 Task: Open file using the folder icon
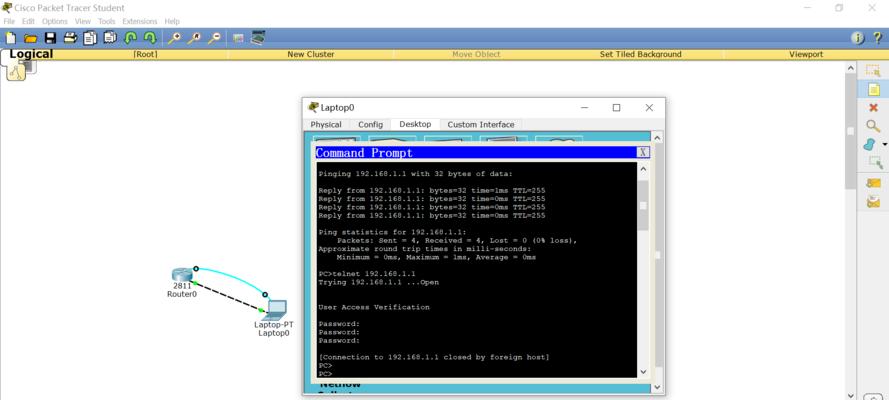[31, 38]
